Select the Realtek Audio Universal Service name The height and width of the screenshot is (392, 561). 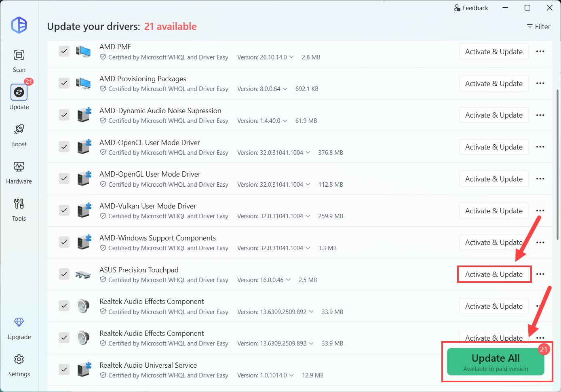coord(148,365)
